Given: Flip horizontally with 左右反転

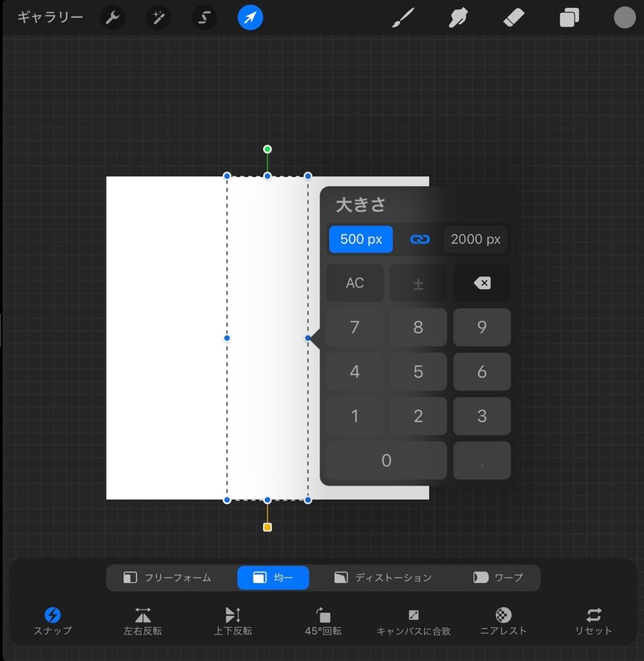Looking at the screenshot, I should (x=142, y=621).
